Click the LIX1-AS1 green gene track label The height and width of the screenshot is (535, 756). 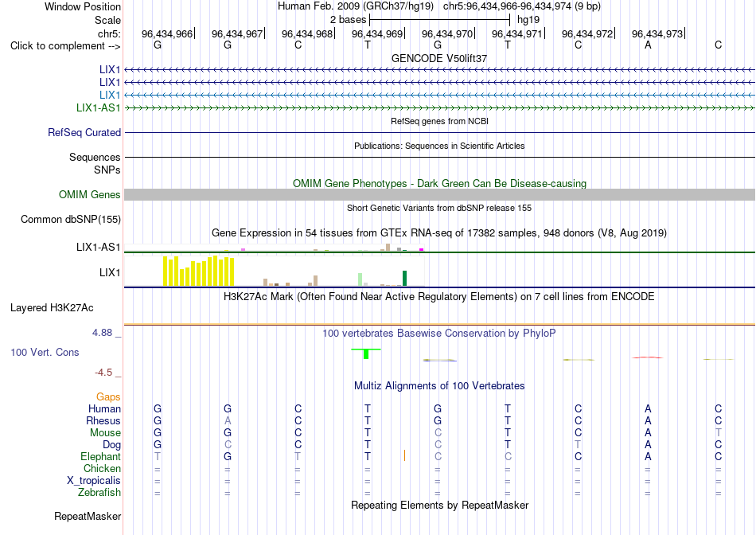(x=99, y=107)
